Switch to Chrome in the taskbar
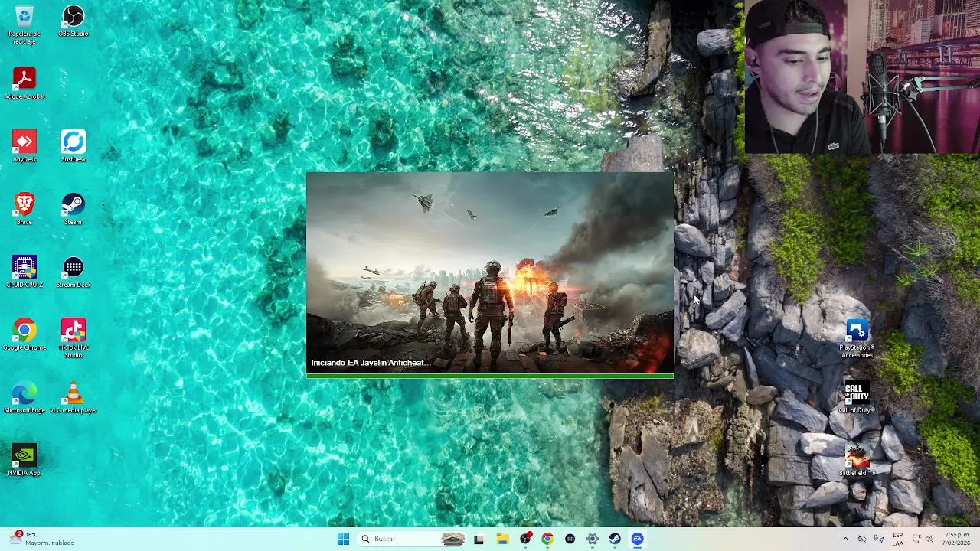 (x=547, y=539)
